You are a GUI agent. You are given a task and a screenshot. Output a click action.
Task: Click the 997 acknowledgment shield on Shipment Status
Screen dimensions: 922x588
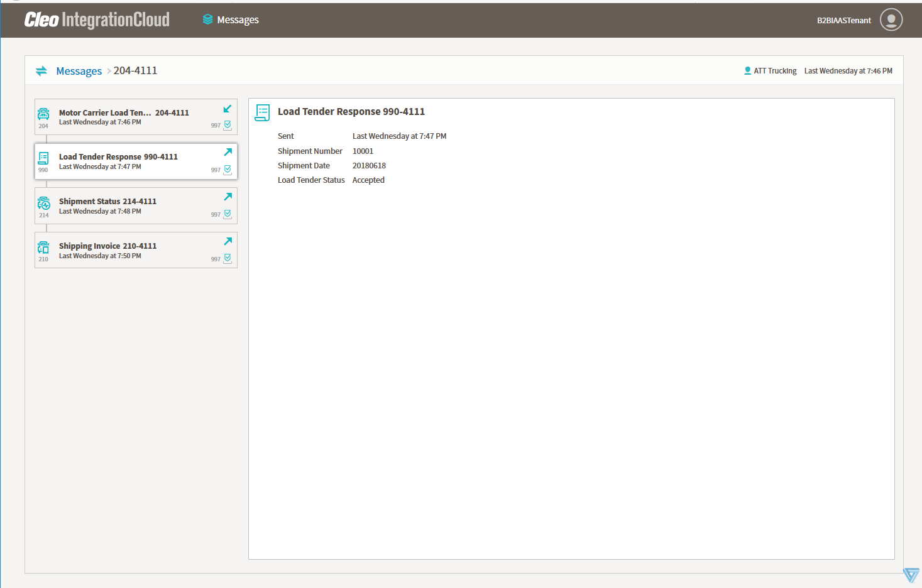click(226, 214)
